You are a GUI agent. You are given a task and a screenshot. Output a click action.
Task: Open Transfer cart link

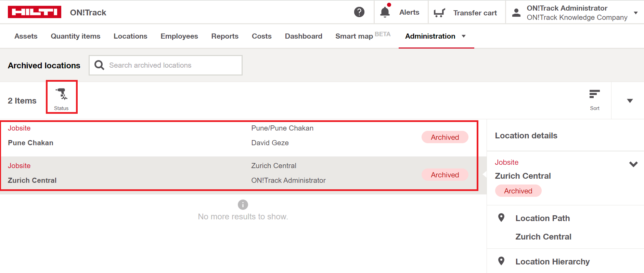point(475,13)
